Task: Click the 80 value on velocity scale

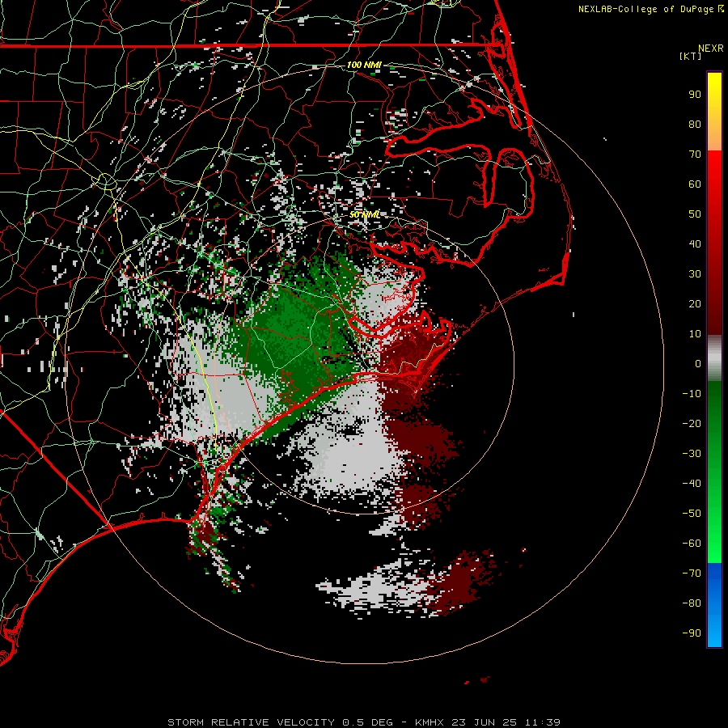Action: (x=695, y=124)
